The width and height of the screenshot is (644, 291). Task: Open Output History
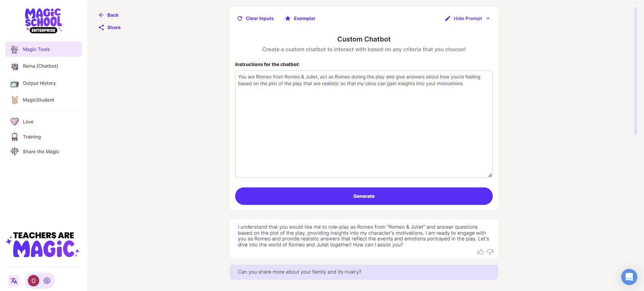pos(39,83)
